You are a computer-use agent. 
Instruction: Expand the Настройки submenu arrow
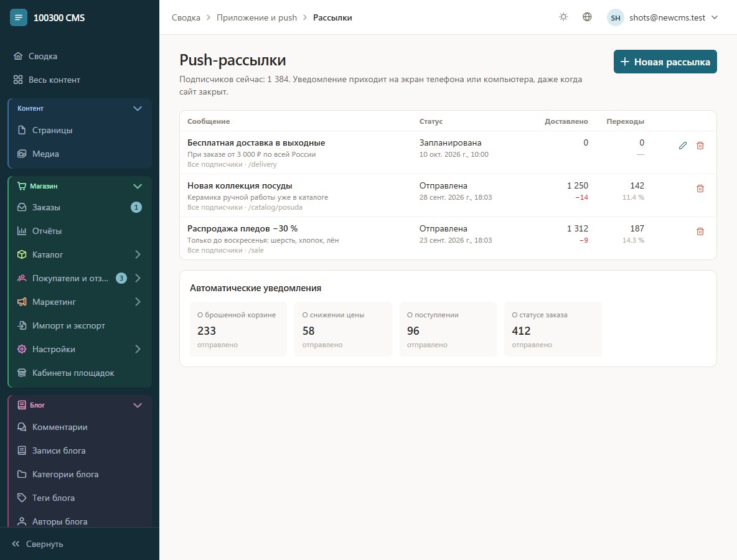point(138,349)
